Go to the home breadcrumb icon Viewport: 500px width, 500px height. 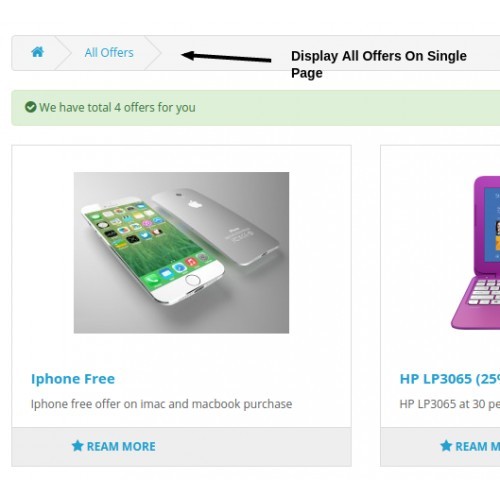(x=37, y=52)
